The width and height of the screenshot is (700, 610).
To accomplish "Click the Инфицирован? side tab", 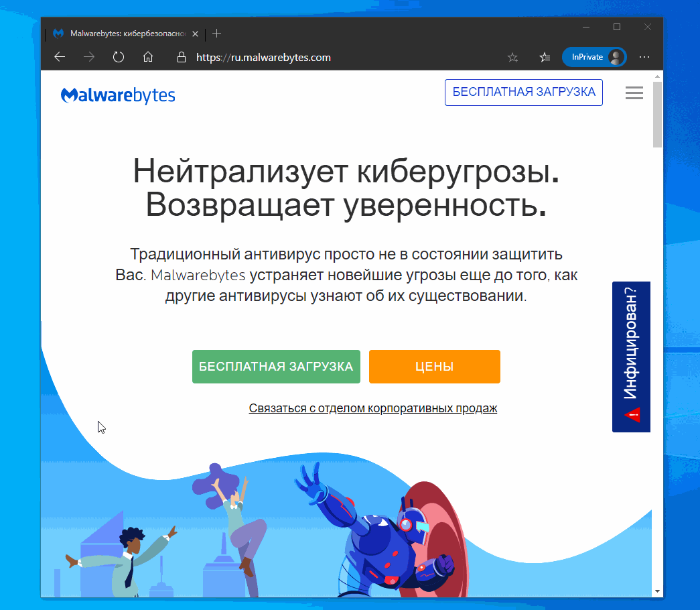I will click(631, 357).
